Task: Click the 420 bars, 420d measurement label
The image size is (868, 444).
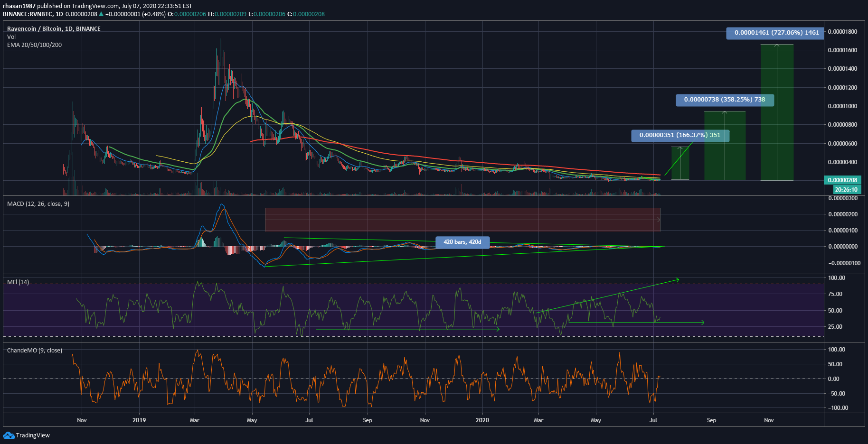Action: click(462, 242)
